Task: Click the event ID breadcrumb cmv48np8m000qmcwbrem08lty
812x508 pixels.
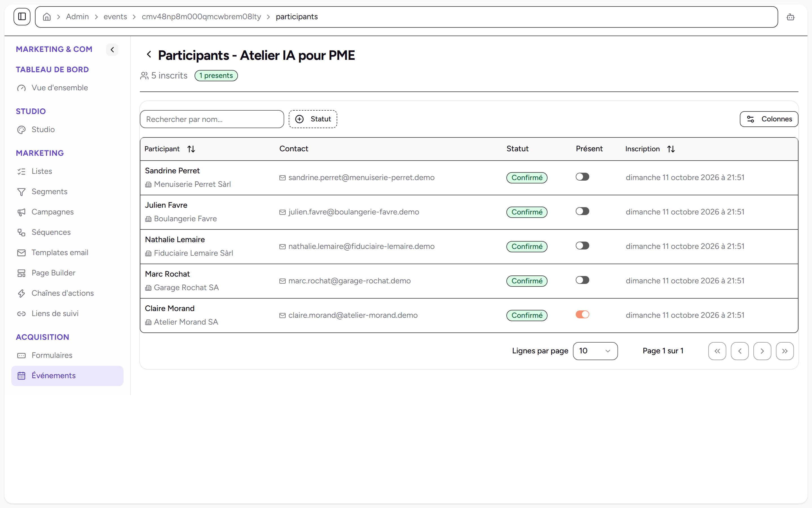Action: (201, 17)
